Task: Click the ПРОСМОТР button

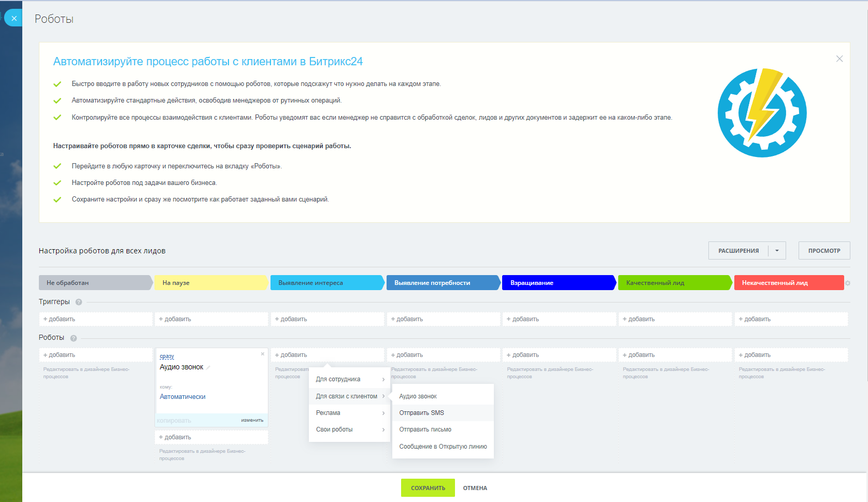Action: coord(824,251)
